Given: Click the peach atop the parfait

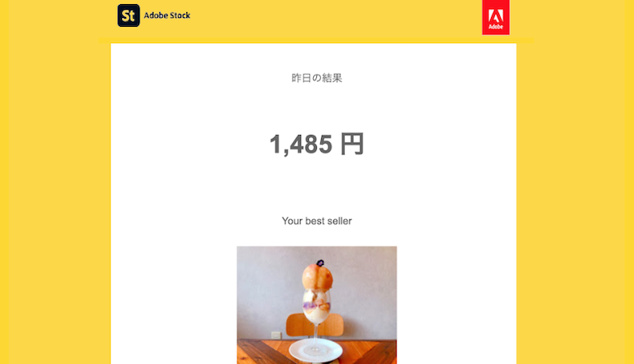Looking at the screenshot, I should (x=317, y=277).
